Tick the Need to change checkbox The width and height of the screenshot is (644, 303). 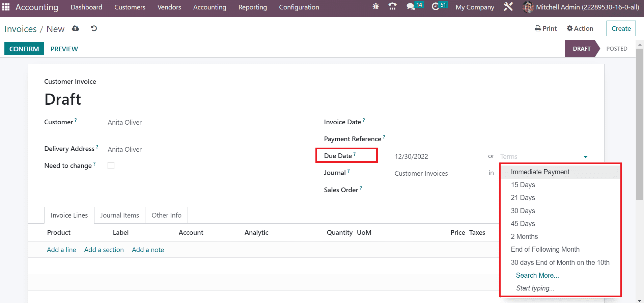[x=111, y=166]
